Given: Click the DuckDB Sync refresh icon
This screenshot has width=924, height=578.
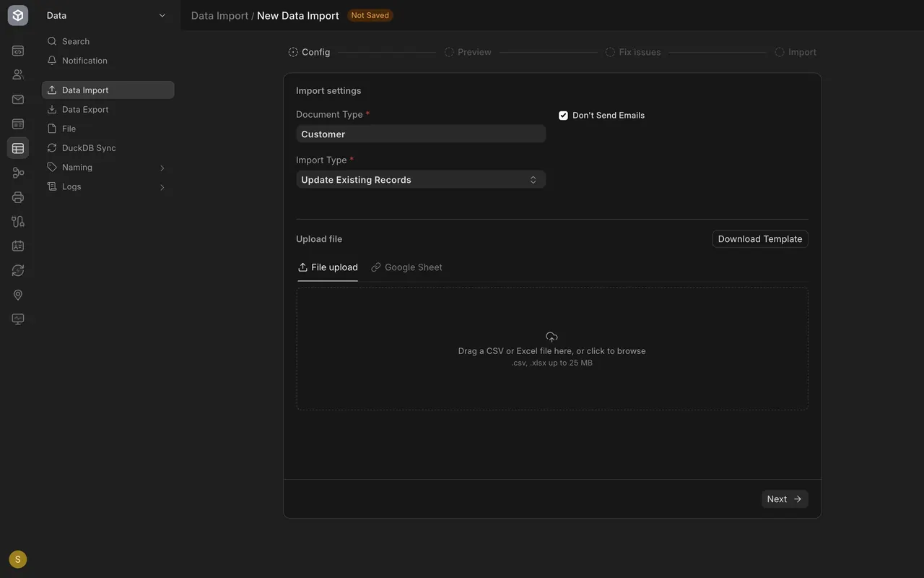Looking at the screenshot, I should pos(52,147).
